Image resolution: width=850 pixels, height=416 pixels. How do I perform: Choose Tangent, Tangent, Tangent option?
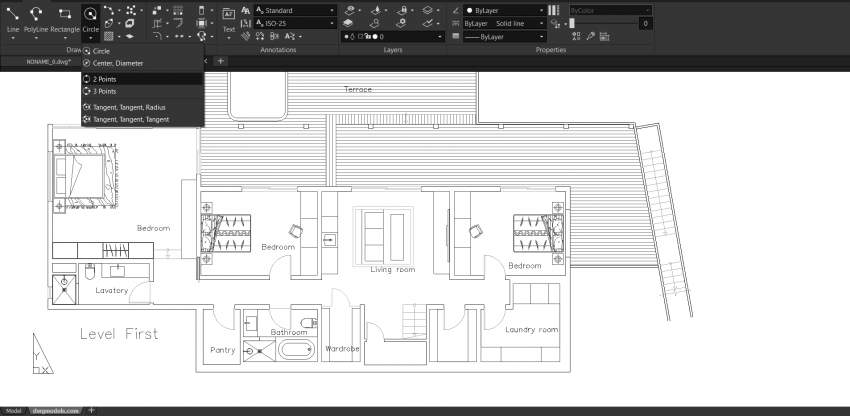click(143, 119)
